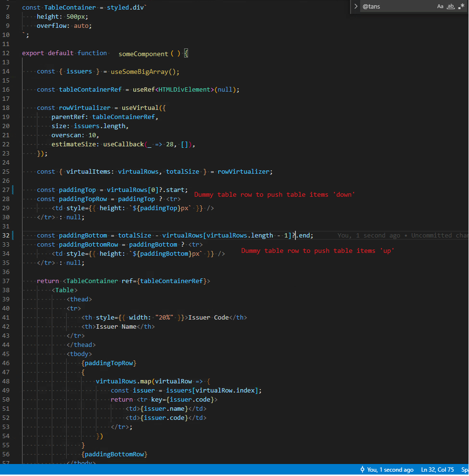Click 'return' keyword on line 37
Image resolution: width=469 pixels, height=476 pixels.
pyautogui.click(x=48, y=281)
